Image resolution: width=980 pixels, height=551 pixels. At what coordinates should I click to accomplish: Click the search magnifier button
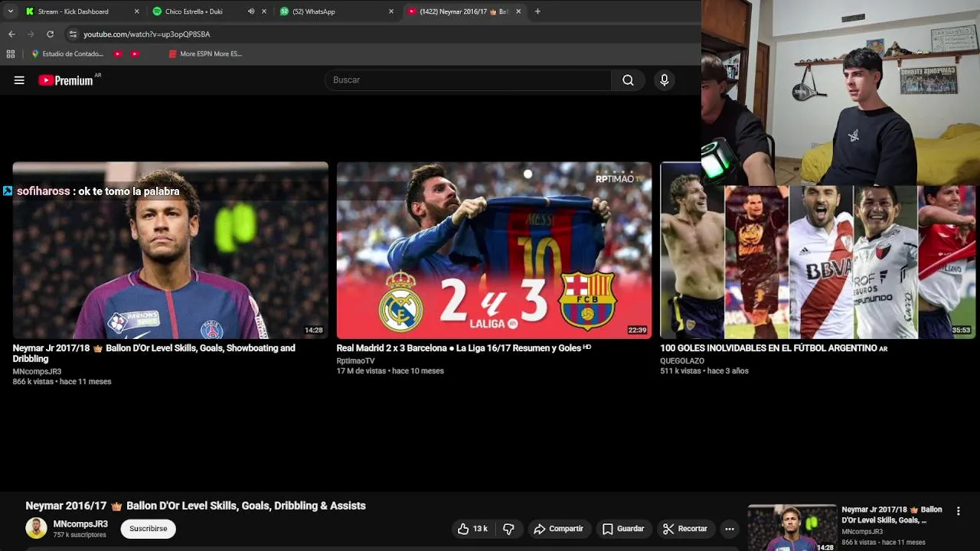pyautogui.click(x=628, y=80)
